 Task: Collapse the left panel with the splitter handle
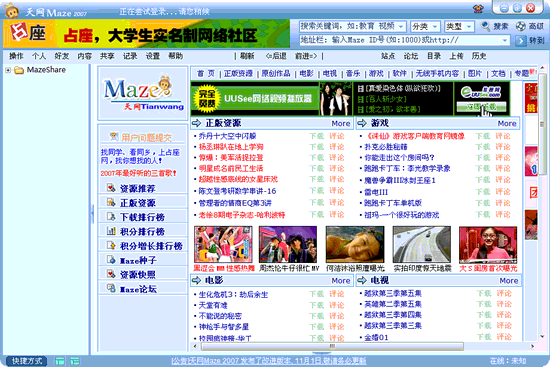tap(92, 213)
